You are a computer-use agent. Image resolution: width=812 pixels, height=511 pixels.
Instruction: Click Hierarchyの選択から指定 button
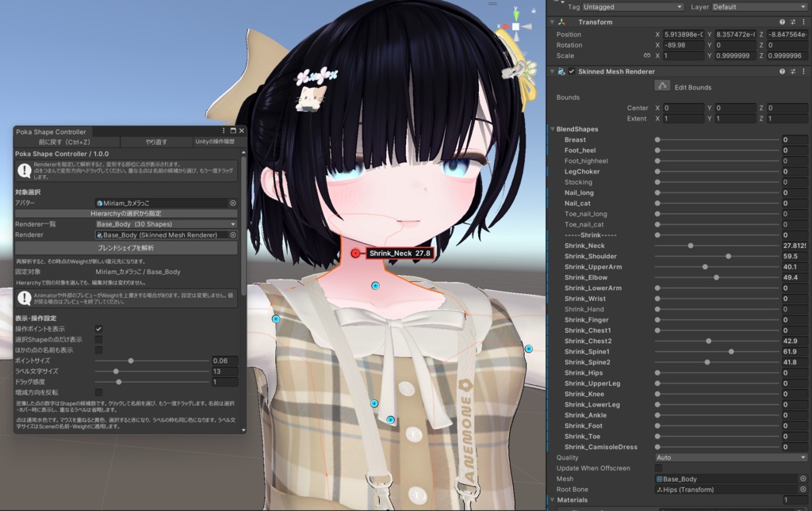(x=126, y=214)
